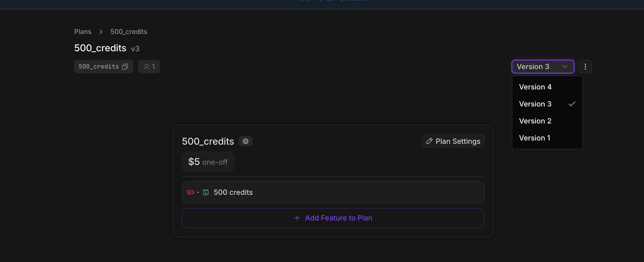
Task: Click the green reset box icon
Action: pyautogui.click(x=206, y=192)
